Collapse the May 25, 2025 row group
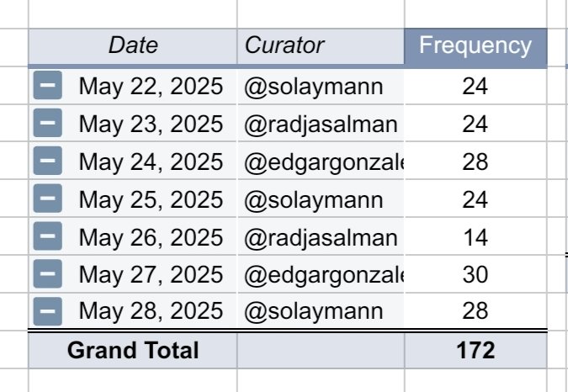Viewport: 568px width, 392px height. click(49, 199)
